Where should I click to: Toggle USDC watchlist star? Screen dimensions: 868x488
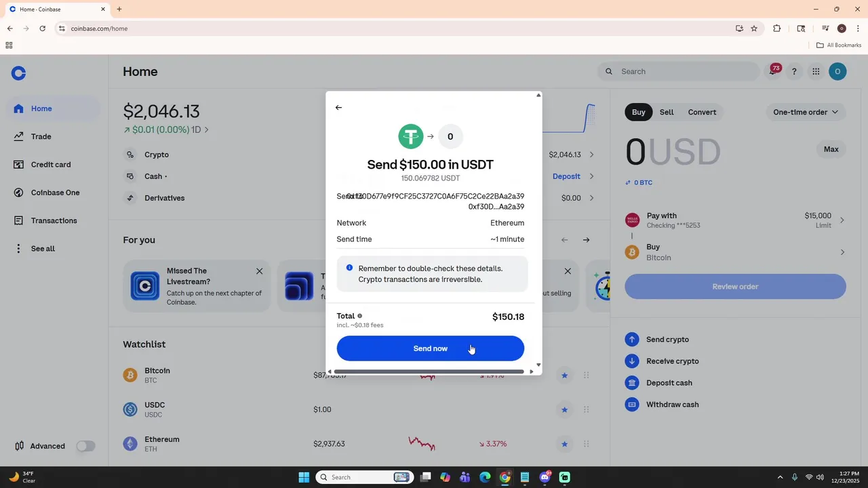pos(564,409)
